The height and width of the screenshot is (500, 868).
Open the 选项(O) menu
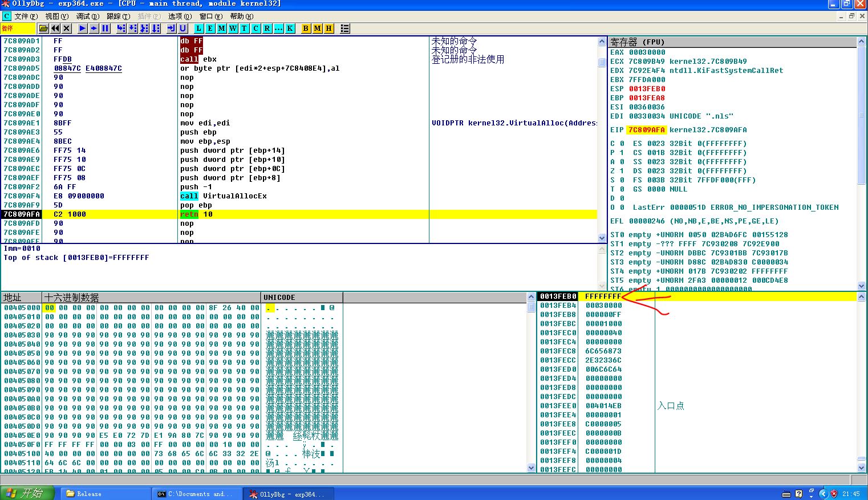coord(180,17)
